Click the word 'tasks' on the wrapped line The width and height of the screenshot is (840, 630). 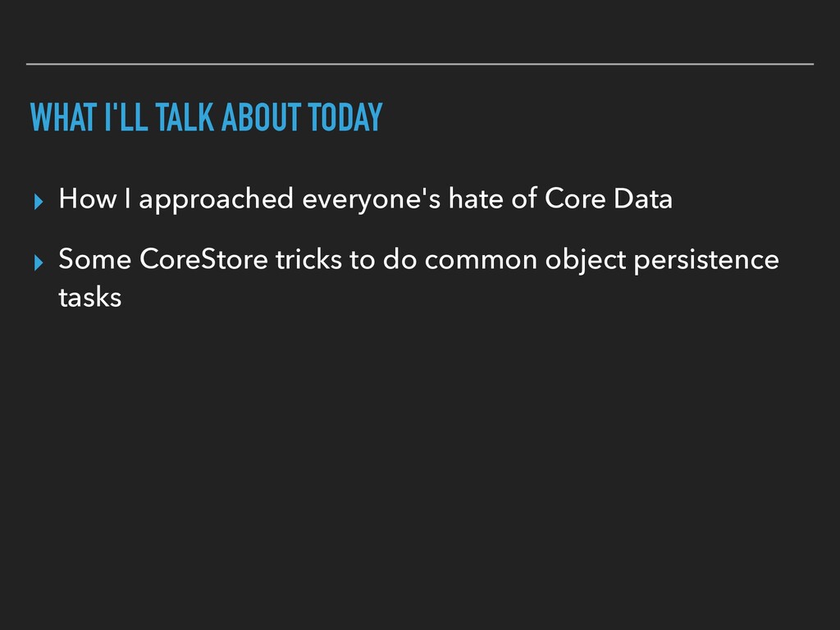point(90,297)
